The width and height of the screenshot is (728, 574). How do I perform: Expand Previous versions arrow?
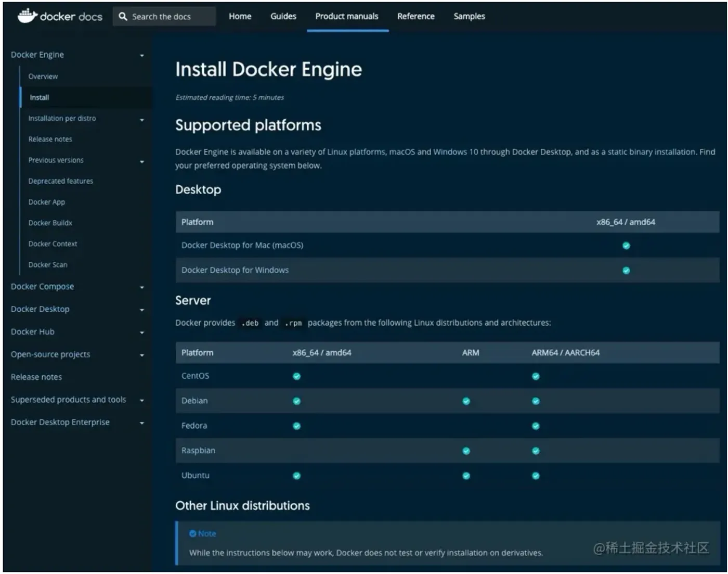tap(142, 162)
